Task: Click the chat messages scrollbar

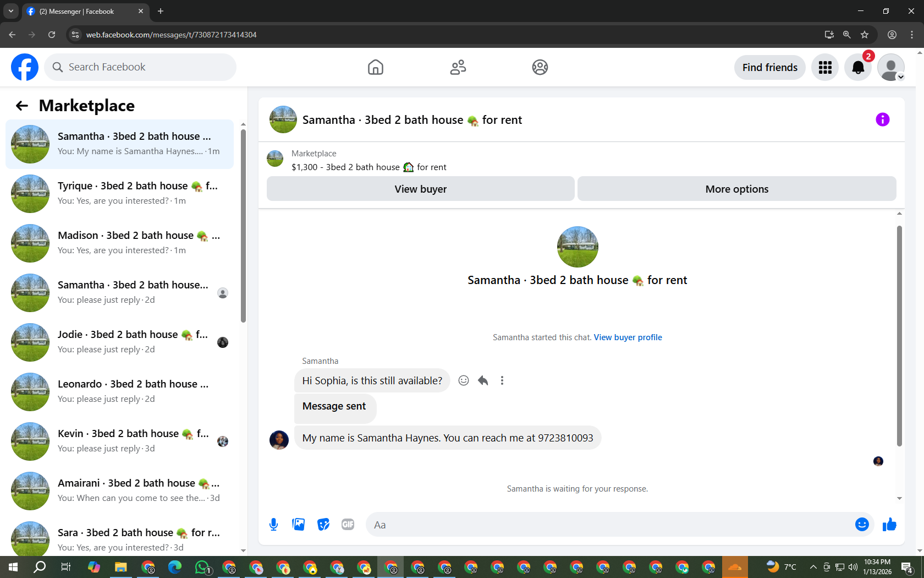Action: tap(900, 336)
